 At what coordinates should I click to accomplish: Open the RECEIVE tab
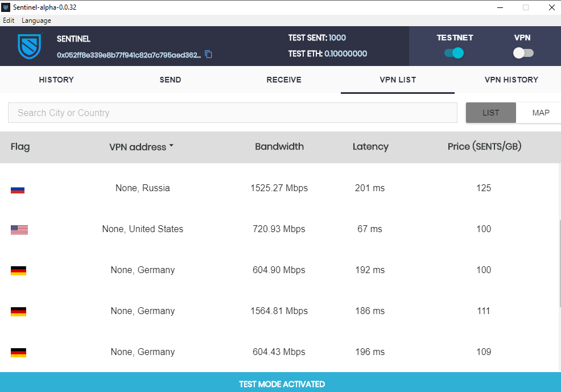284,80
